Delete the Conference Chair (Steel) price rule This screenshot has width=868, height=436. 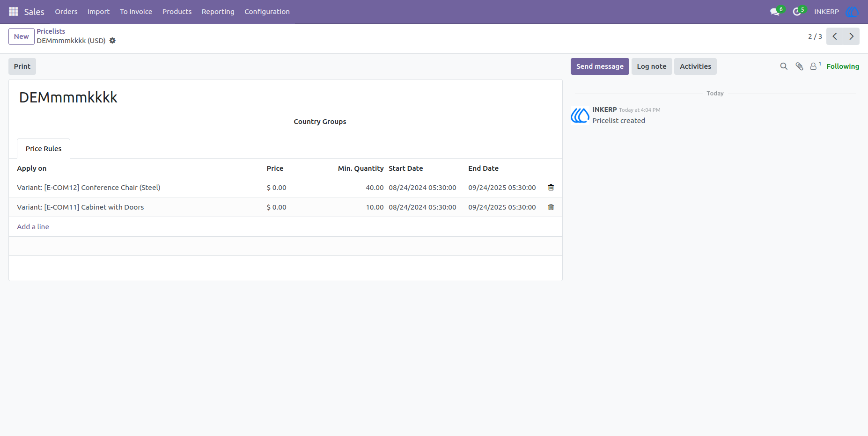tap(551, 188)
